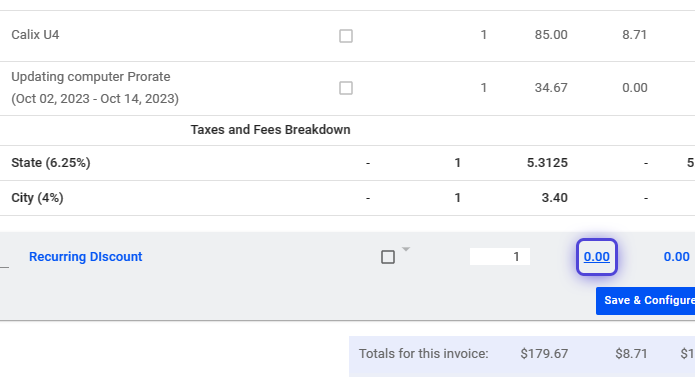Image resolution: width=695 pixels, height=377 pixels.
Task: Select the State (6.25%) tax row
Action: coord(348,163)
